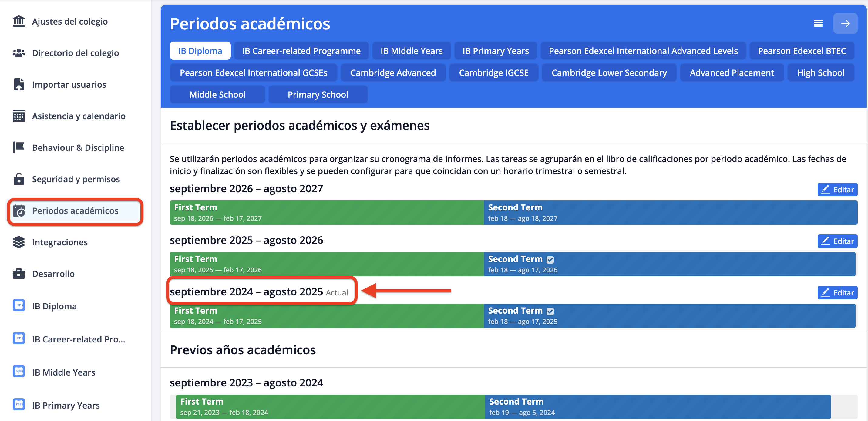Toggle Second Term checkbox for 2024–2025

pyautogui.click(x=550, y=311)
